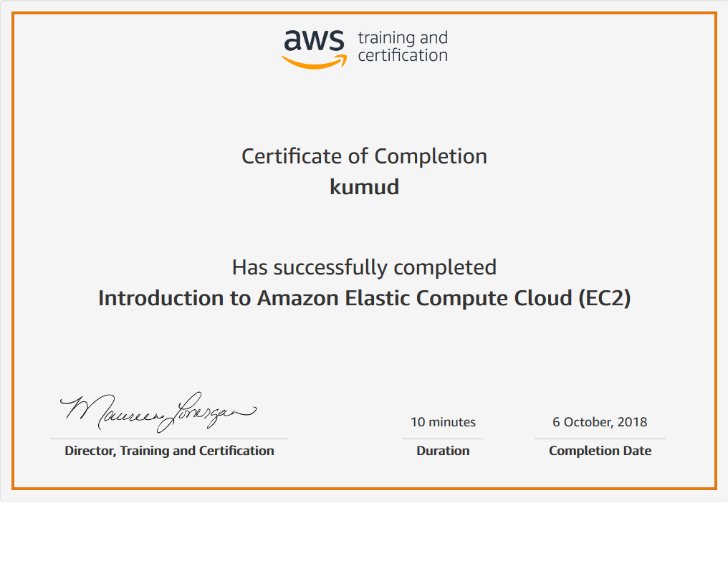Select the word 'certification' beside the logo
The width and height of the screenshot is (728, 579).
coord(402,56)
